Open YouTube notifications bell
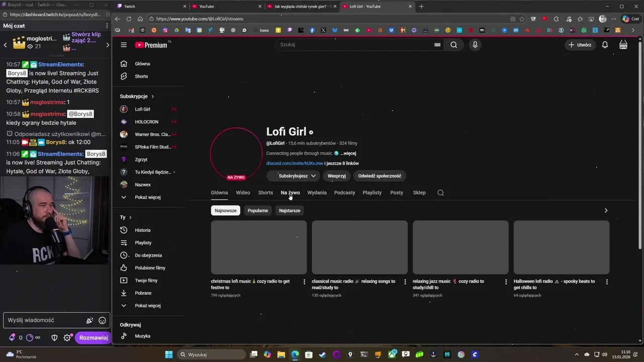This screenshot has height=362, width=644. (605, 45)
